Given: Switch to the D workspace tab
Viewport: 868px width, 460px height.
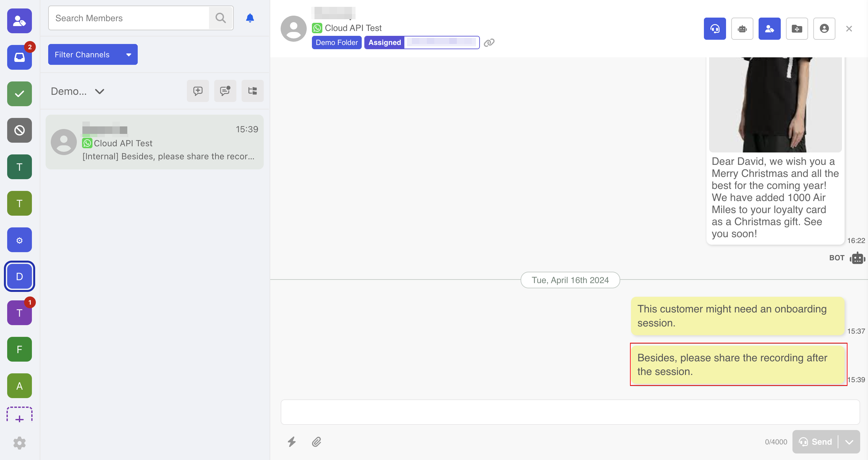Looking at the screenshot, I should pyautogui.click(x=20, y=276).
